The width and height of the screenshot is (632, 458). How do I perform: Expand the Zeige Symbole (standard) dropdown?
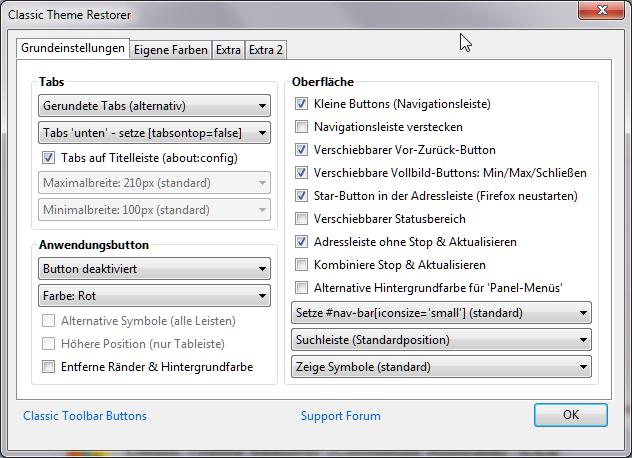[440, 367]
